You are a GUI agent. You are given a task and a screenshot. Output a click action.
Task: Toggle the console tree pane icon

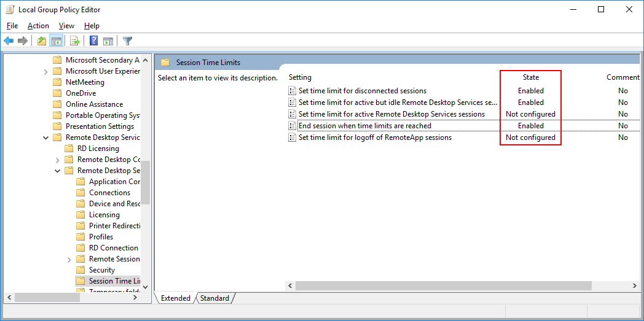coord(56,41)
